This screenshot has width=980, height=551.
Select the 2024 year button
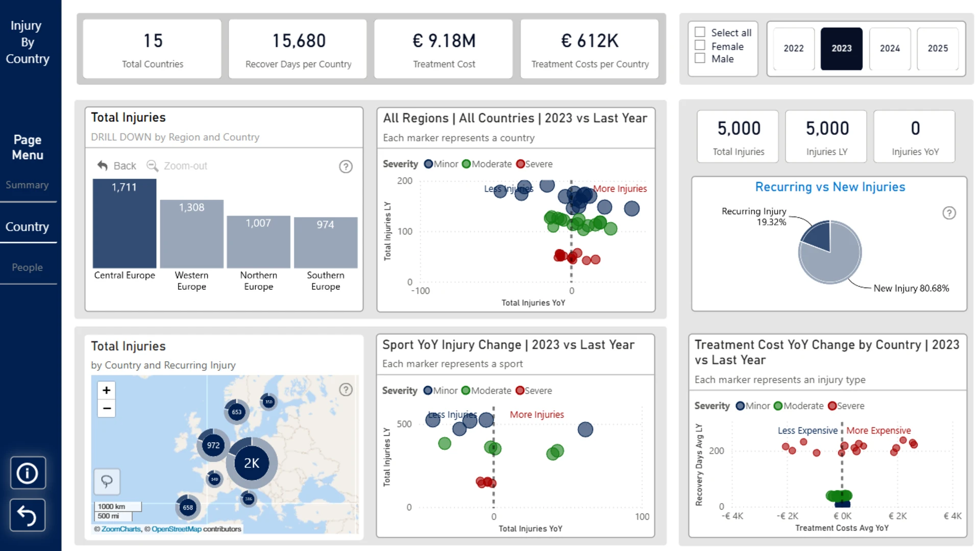point(890,48)
